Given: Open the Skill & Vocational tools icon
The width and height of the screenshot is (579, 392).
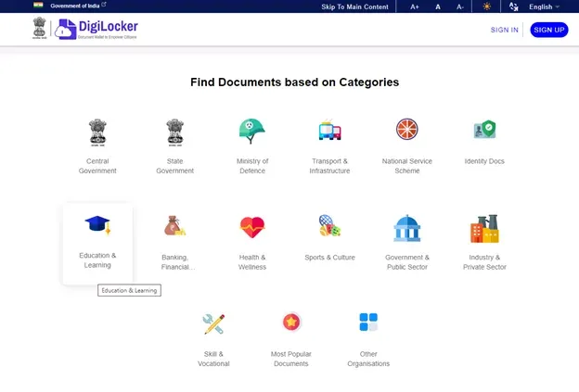Looking at the screenshot, I should pyautogui.click(x=213, y=323).
